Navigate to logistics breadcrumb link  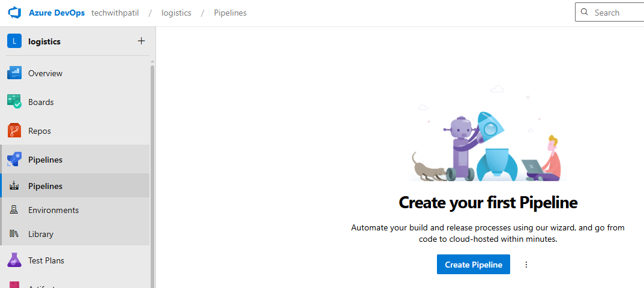[x=176, y=13]
